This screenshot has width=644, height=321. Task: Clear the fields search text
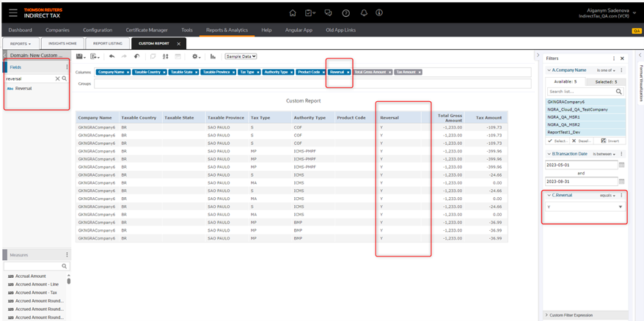[x=57, y=78]
